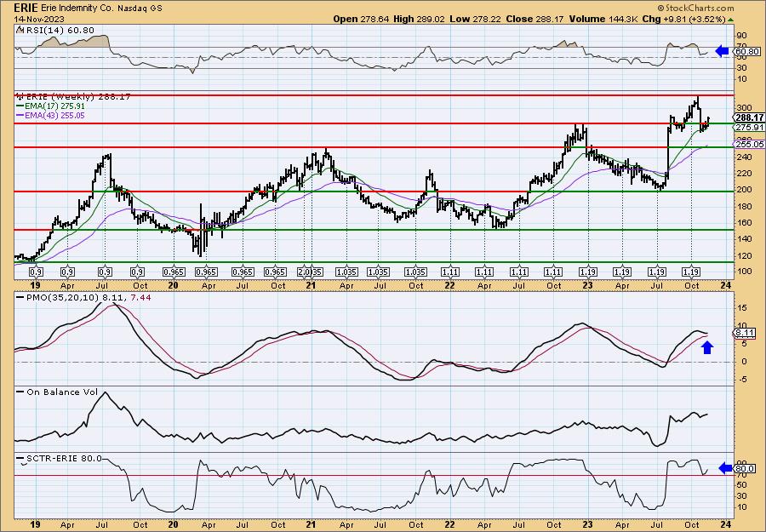Viewport: 766px width, 532px height.
Task: Click the 288.17 price tag on right axis
Action: 749,117
